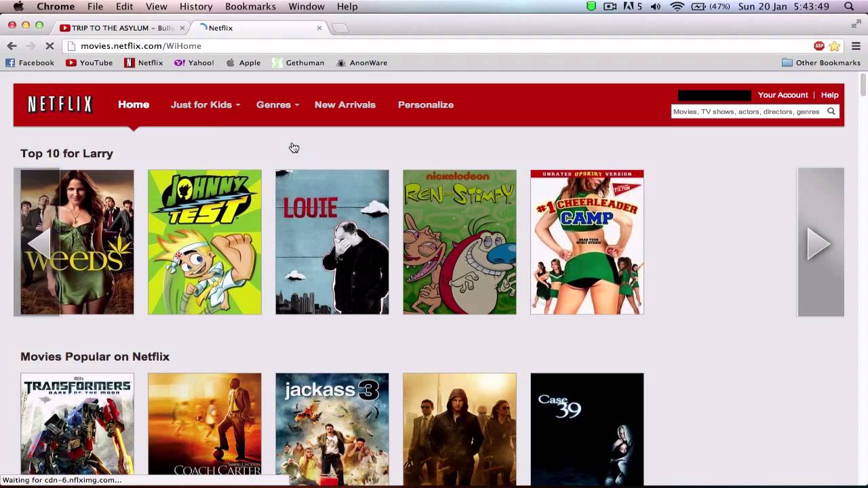Open the Adblock Plus extension icon

click(x=819, y=46)
